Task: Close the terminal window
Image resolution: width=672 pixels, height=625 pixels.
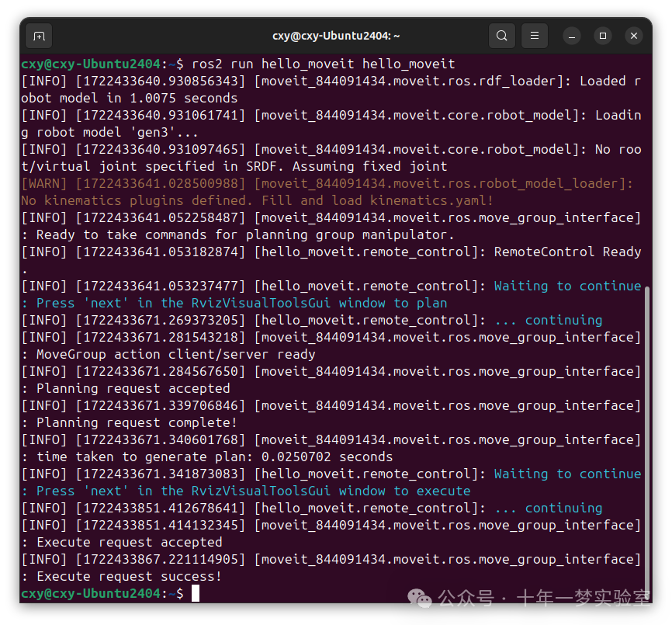Action: pyautogui.click(x=634, y=36)
